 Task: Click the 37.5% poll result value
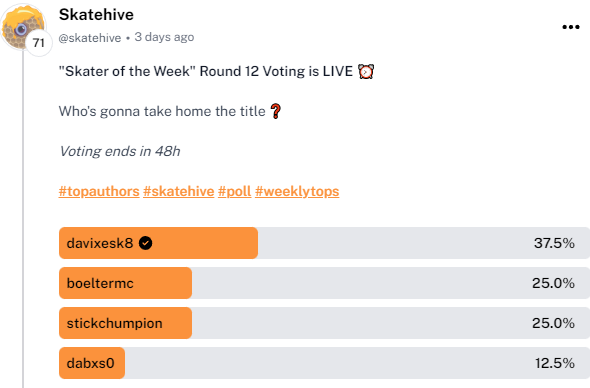point(554,243)
